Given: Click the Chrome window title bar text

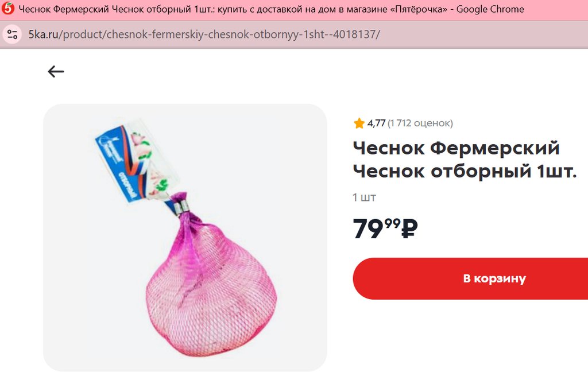Looking at the screenshot, I should tap(271, 9).
